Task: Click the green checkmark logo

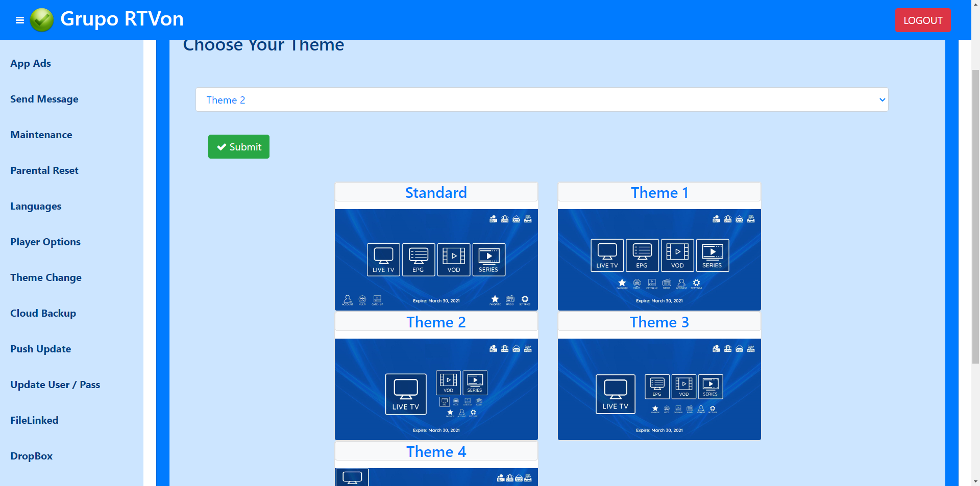Action: coord(42,20)
